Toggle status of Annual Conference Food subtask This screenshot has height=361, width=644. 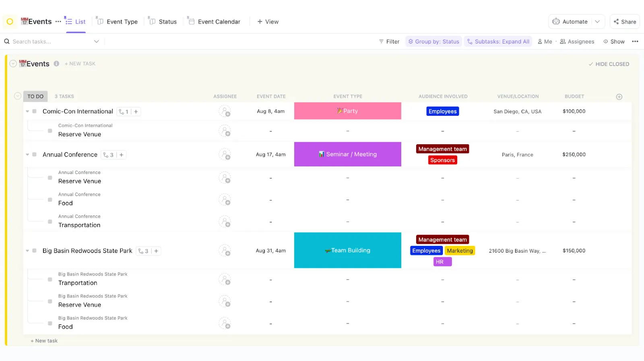[50, 200]
